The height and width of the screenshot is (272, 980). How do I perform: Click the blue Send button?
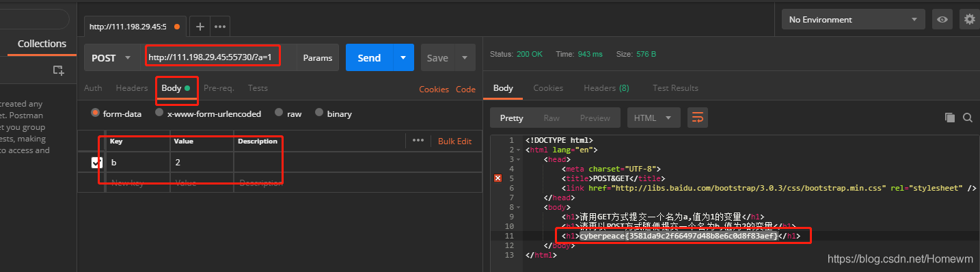tap(370, 58)
